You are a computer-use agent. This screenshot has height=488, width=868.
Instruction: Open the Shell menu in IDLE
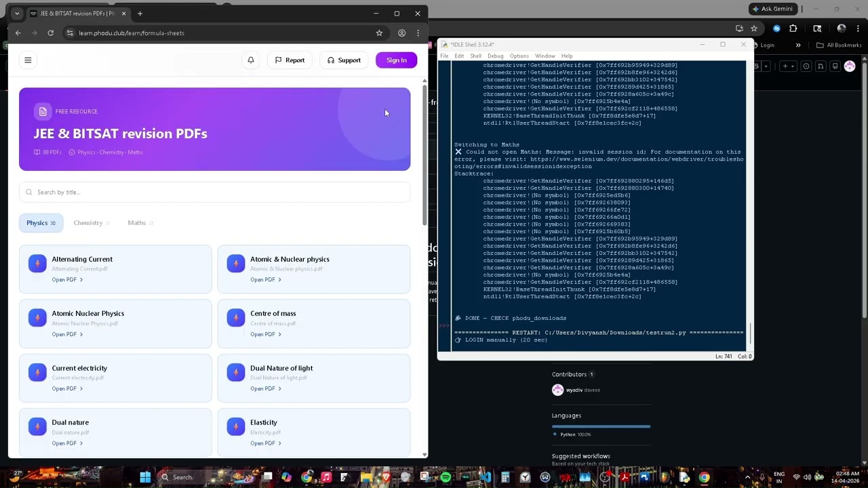tap(475, 56)
